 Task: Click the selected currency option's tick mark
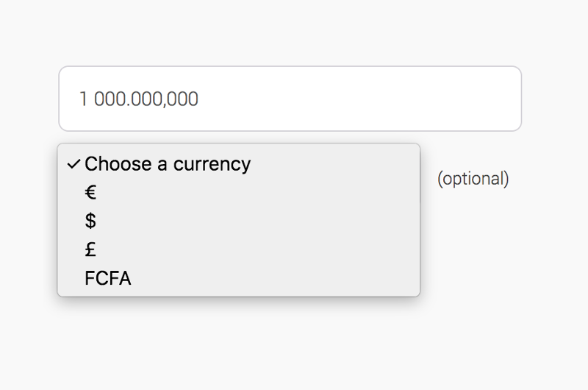click(73, 164)
